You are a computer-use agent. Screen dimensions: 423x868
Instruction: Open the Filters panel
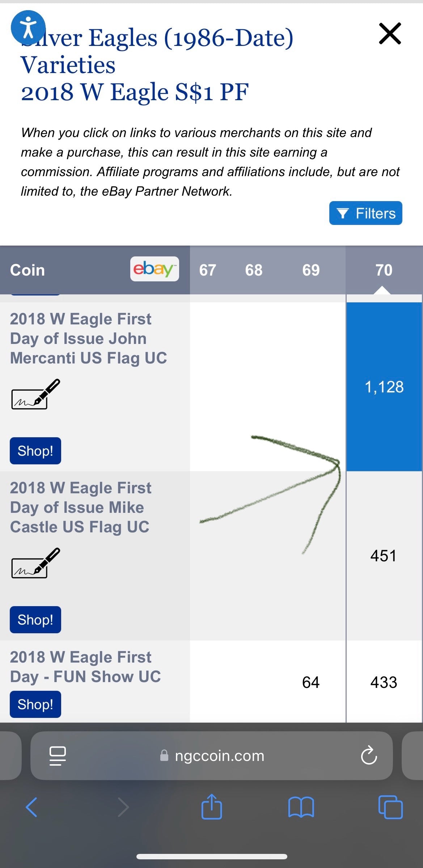point(365,213)
